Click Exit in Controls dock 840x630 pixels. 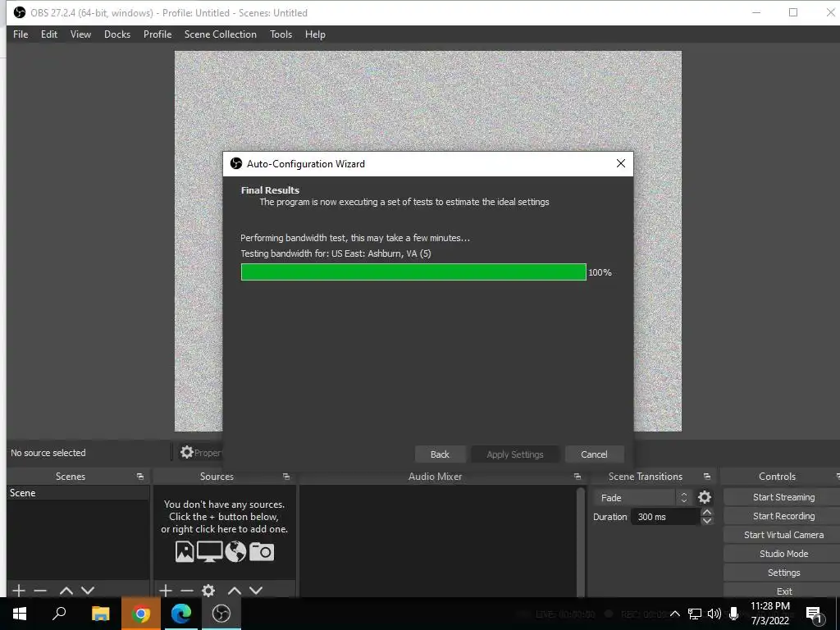(x=783, y=591)
